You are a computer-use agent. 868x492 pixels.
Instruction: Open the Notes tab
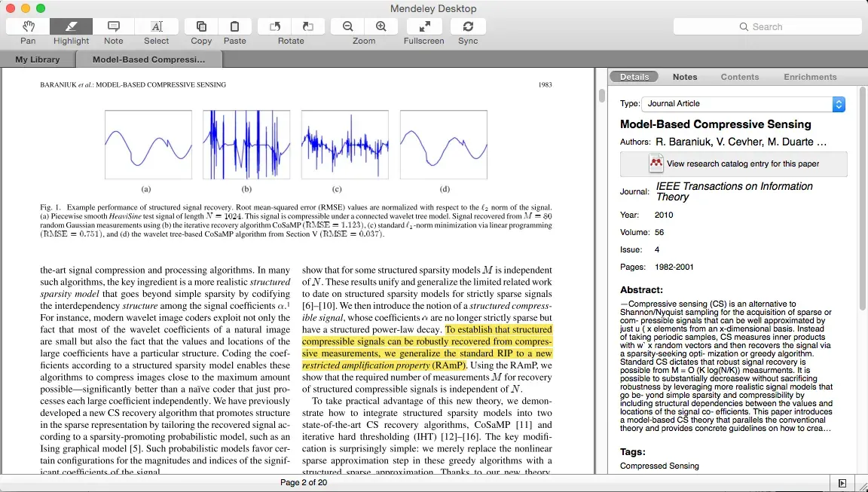685,77
